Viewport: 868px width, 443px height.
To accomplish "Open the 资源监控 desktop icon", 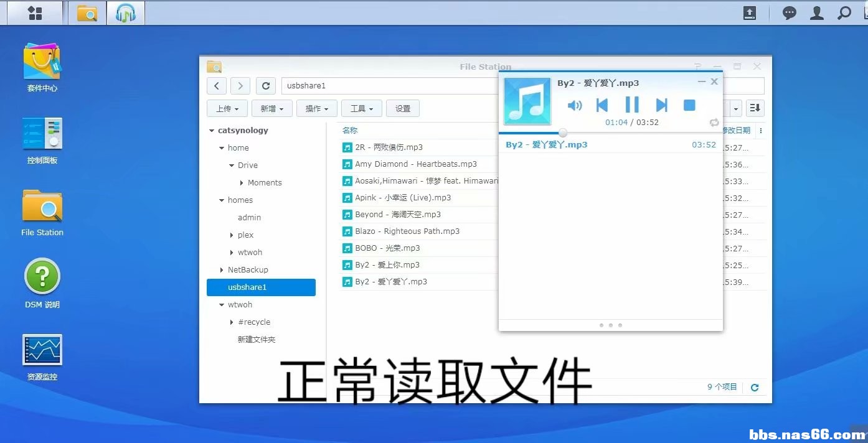I will 42,357.
